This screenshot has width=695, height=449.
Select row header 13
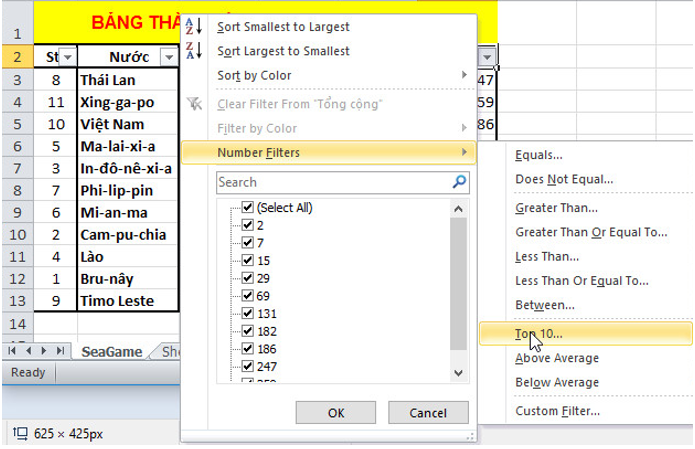click(17, 301)
